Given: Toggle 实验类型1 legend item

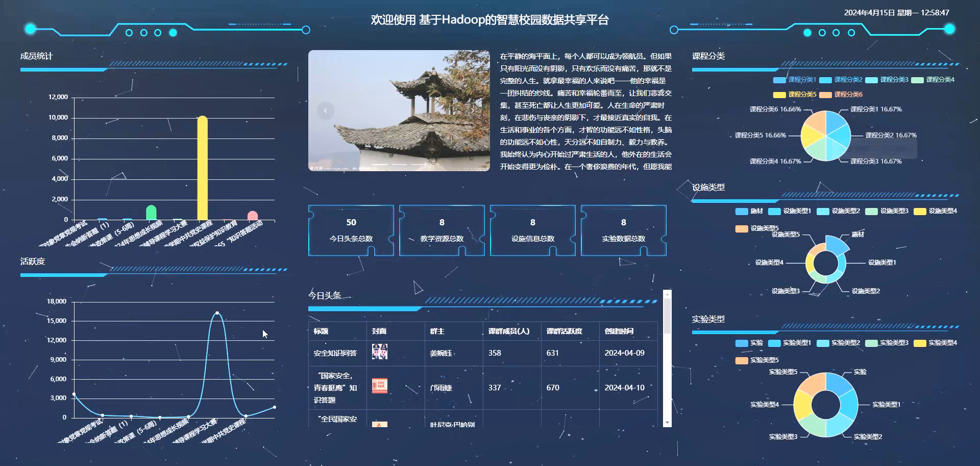Looking at the screenshot, I should point(790,343).
